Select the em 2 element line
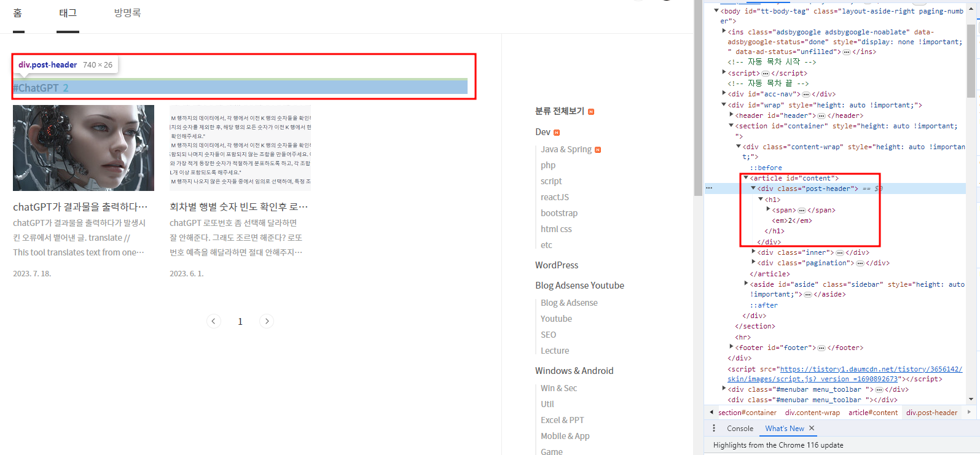980x455 pixels. tap(792, 220)
